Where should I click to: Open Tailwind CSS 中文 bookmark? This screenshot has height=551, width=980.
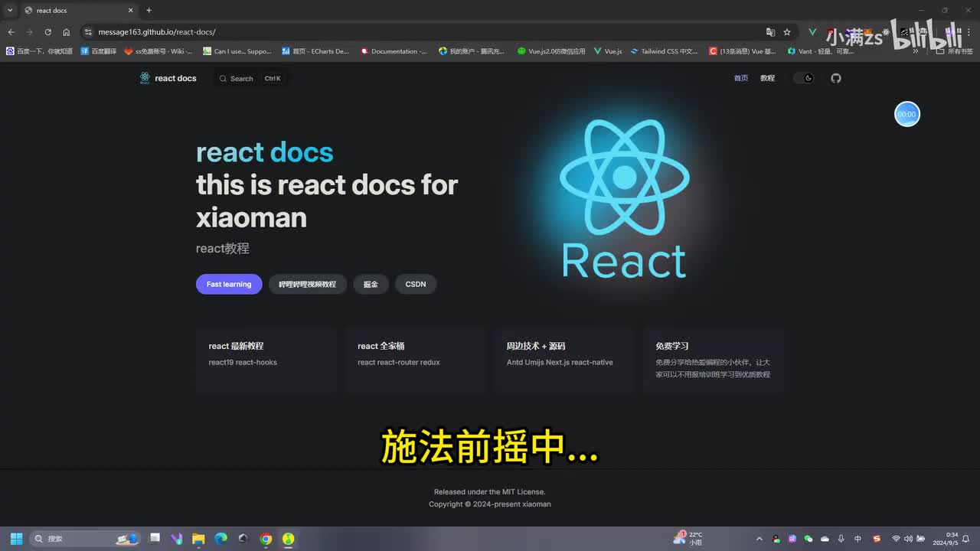click(665, 51)
